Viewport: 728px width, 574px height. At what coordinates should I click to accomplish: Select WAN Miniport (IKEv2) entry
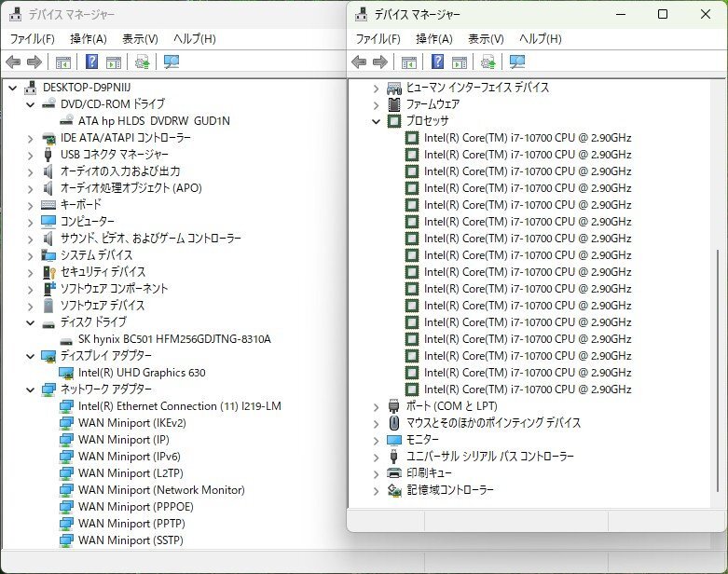coord(131,423)
